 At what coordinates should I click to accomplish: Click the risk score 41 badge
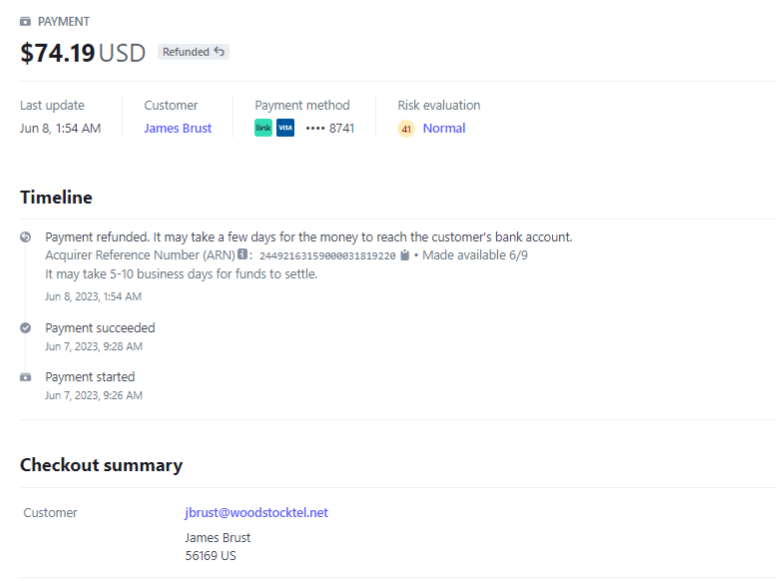(x=406, y=128)
